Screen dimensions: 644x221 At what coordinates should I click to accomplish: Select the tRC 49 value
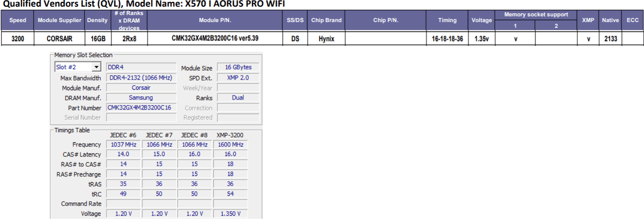click(123, 194)
